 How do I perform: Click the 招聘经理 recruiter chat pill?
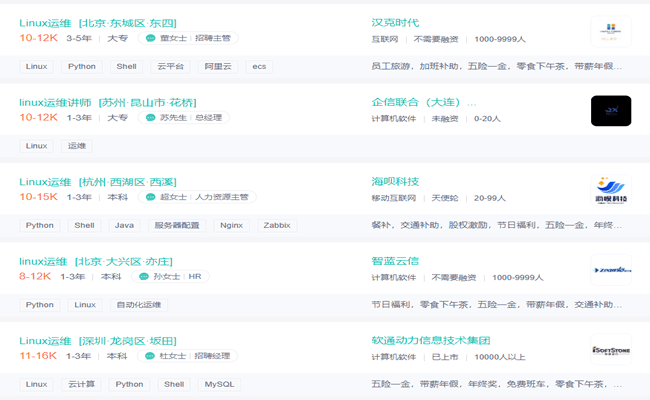point(187,356)
